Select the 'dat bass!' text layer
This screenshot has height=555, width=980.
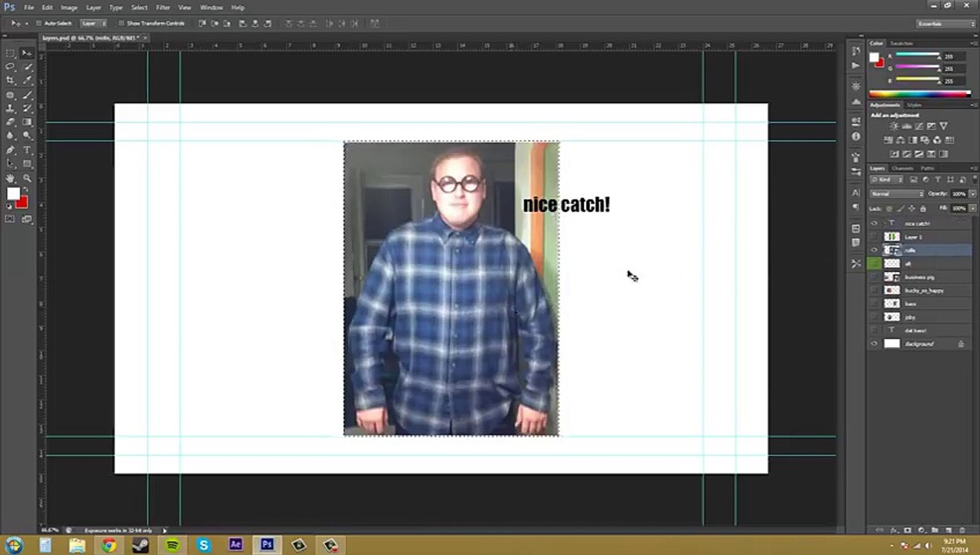(x=919, y=331)
